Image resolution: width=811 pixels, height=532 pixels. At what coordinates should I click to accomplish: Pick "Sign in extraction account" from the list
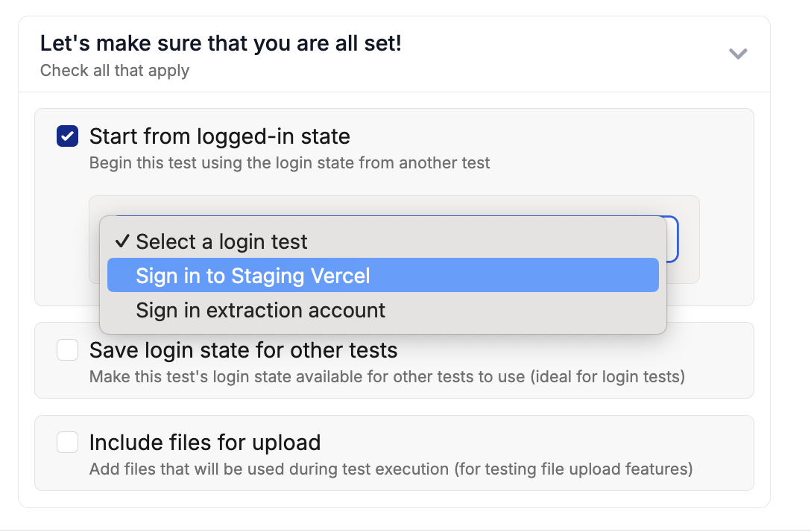click(x=260, y=310)
